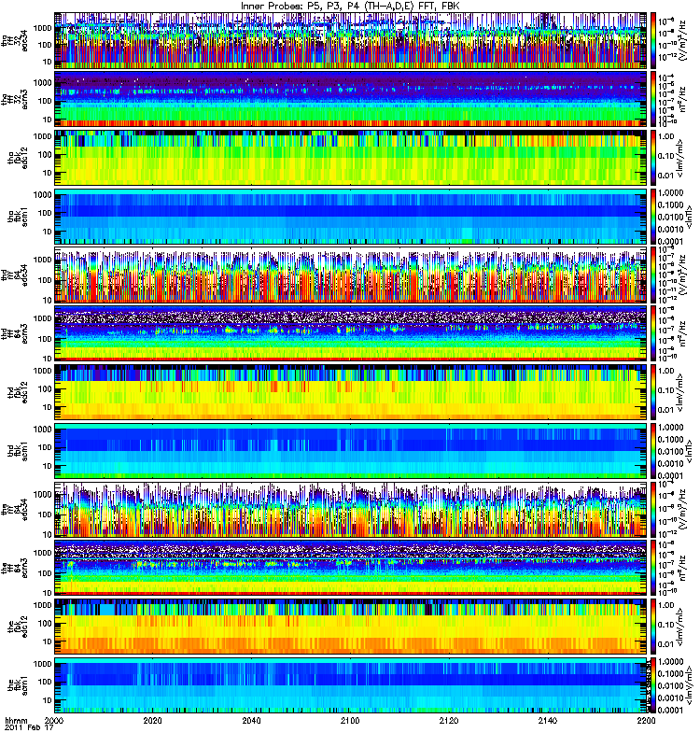Click inside the thd fff 64 scm3 spectrogram
This screenshot has height=747, width=700.
point(350,333)
